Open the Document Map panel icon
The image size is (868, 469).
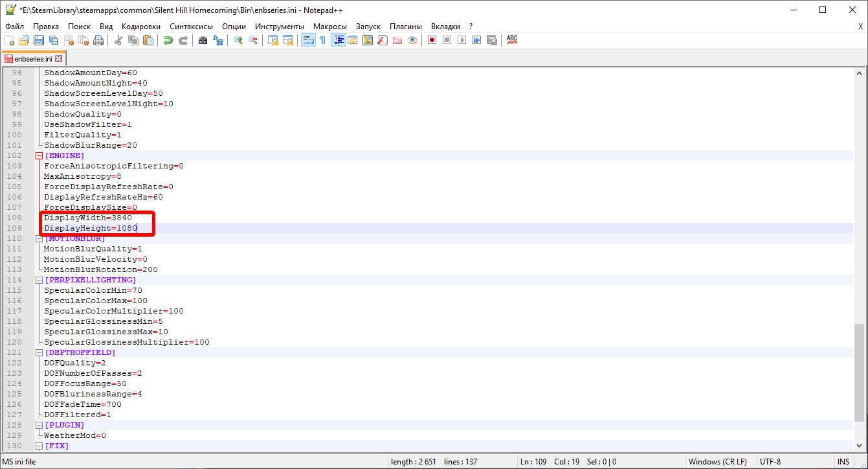[x=368, y=40]
